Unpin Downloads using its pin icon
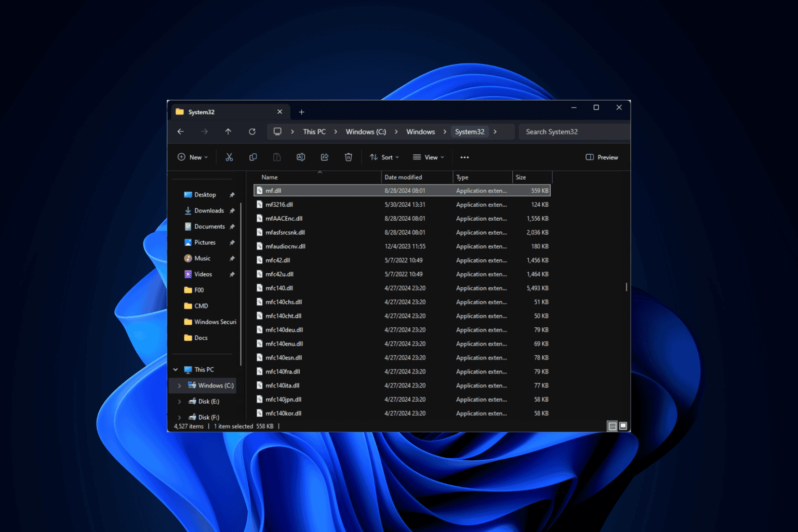The width and height of the screenshot is (798, 532). (232, 211)
